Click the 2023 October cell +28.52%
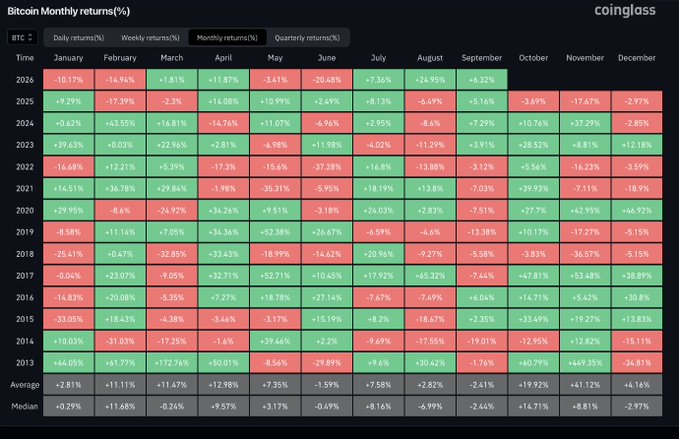 (534, 145)
